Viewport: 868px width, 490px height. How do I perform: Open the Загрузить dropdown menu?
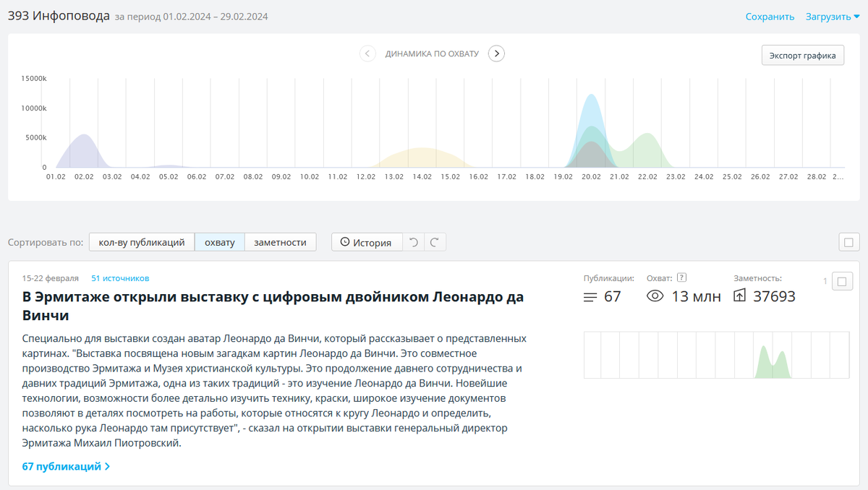point(830,16)
